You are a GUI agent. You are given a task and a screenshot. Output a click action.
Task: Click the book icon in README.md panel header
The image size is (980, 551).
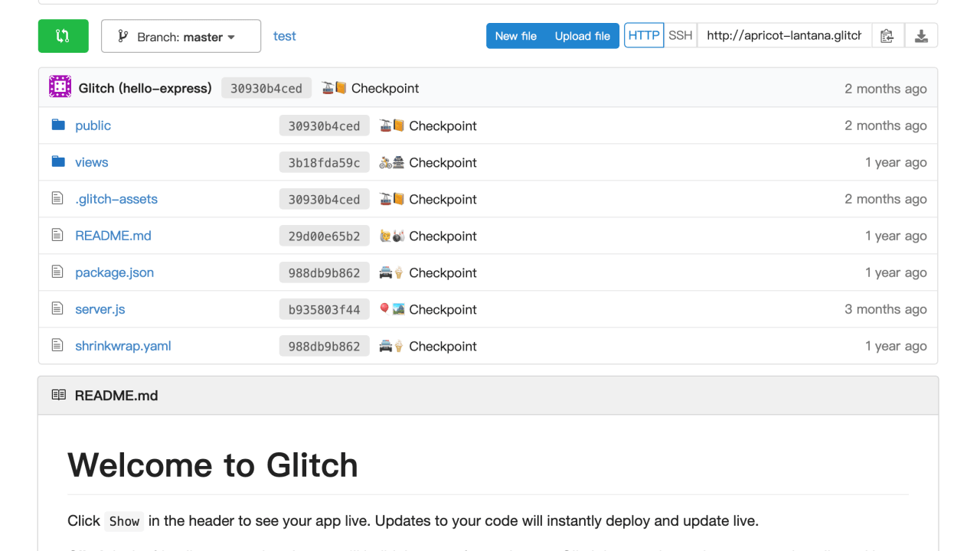click(x=59, y=395)
